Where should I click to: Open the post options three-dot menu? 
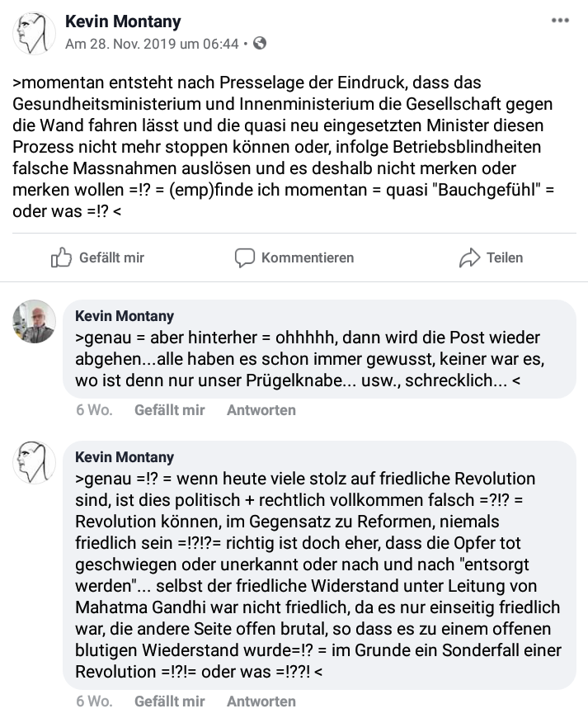coord(560,21)
